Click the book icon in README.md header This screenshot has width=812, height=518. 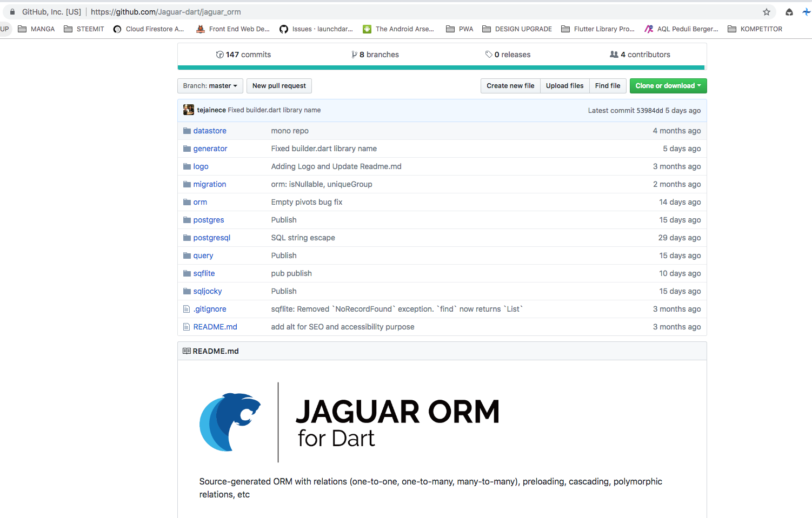[187, 351]
